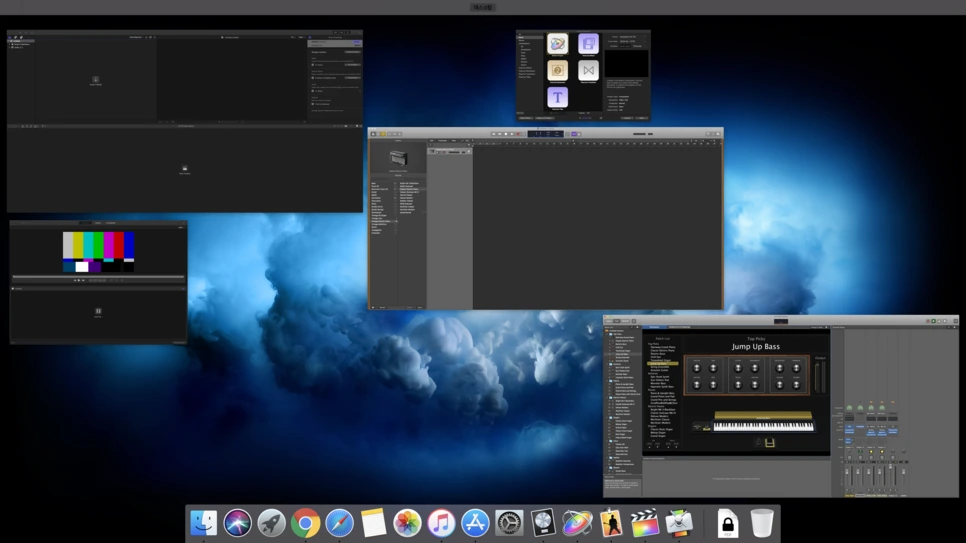Open the Trash in the Dock
966x543 pixels.
click(762, 522)
